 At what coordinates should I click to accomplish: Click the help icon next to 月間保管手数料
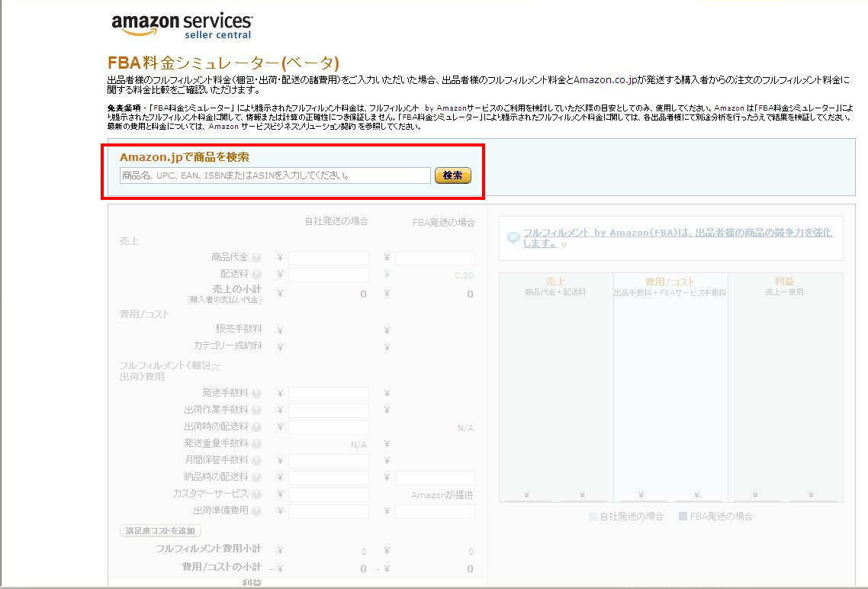[x=257, y=460]
